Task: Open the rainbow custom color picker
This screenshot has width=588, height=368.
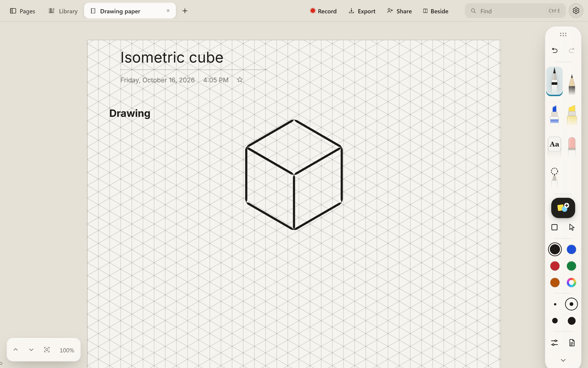Action: coord(571,282)
